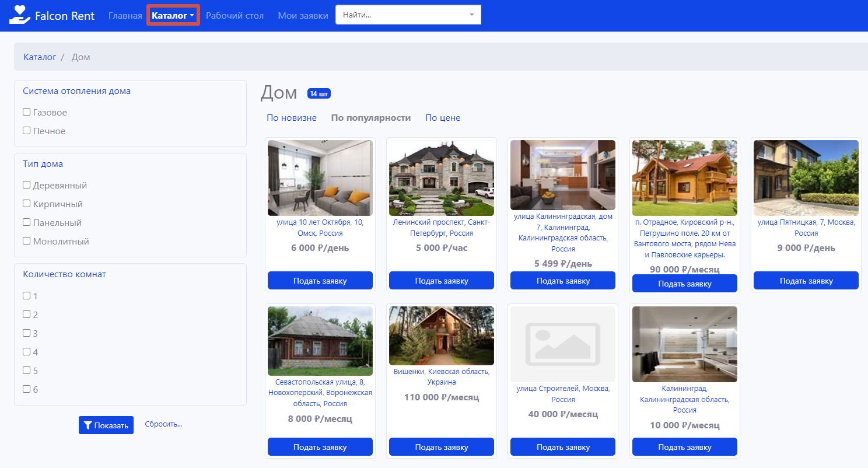868x468 pixels.
Task: Toggle the Печное heating checkbox
Action: coord(27,131)
